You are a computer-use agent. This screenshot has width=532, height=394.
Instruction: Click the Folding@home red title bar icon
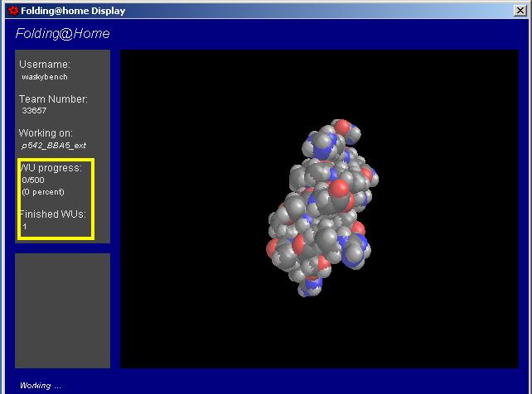point(13,11)
